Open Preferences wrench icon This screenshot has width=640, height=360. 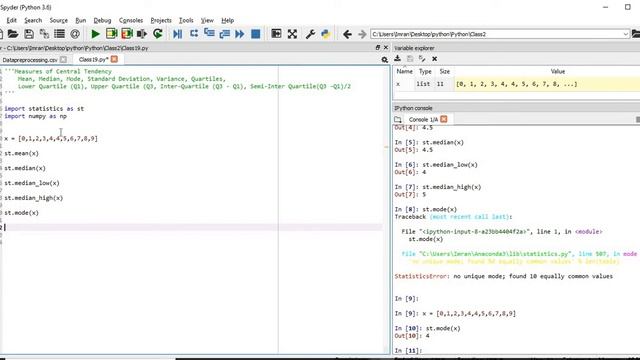(x=310, y=34)
